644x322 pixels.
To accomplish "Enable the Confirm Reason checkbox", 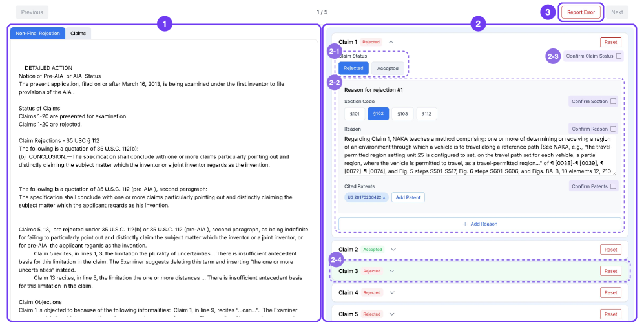I will pos(613,129).
